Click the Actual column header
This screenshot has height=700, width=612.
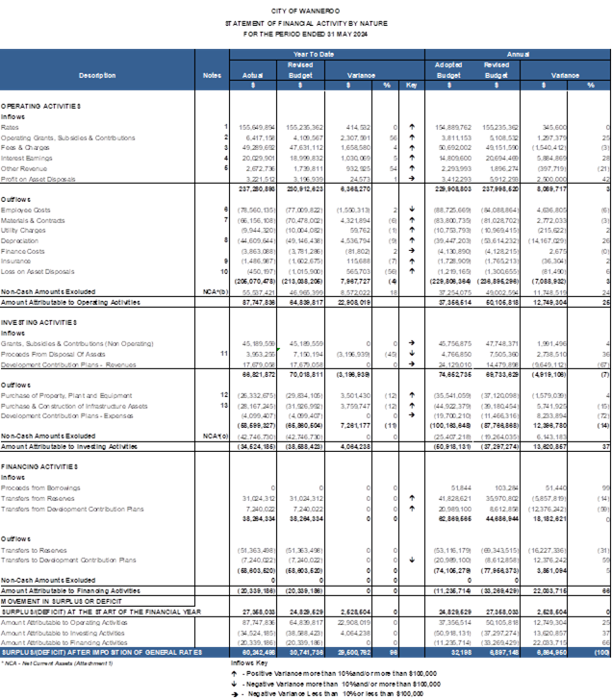click(252, 75)
